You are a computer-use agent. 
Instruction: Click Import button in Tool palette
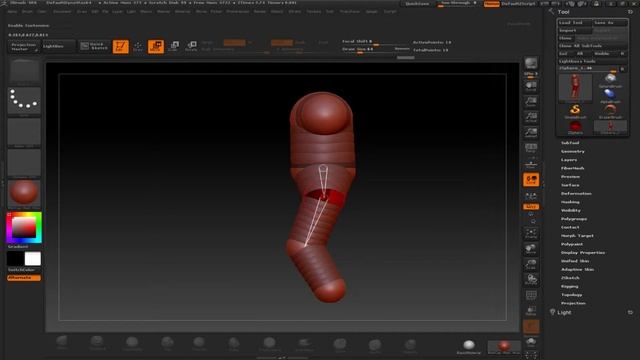click(575, 30)
